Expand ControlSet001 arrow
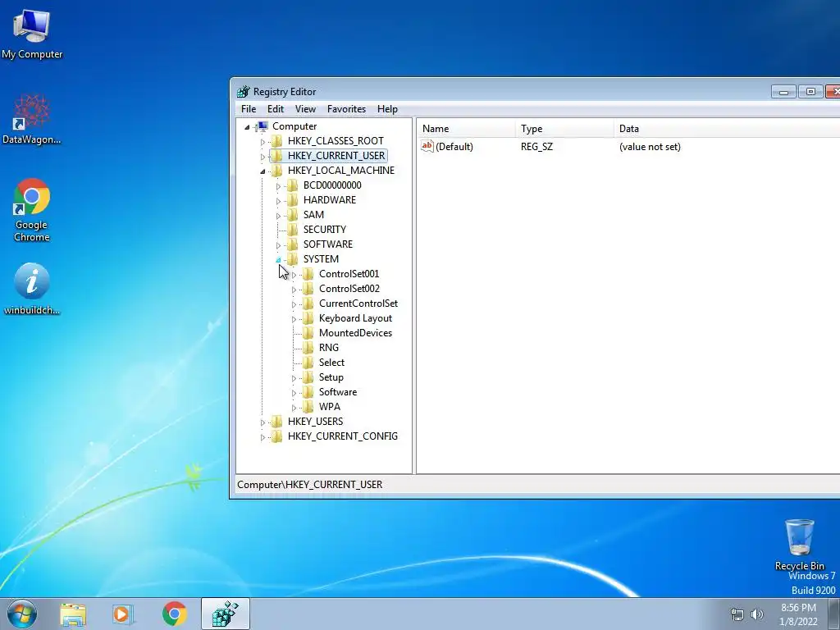 pos(294,275)
